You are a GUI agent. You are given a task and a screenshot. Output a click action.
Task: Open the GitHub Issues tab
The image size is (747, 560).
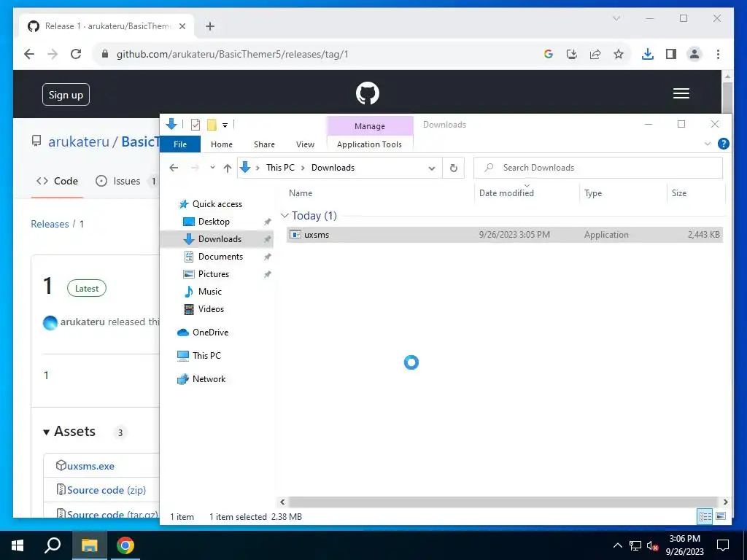pos(125,181)
